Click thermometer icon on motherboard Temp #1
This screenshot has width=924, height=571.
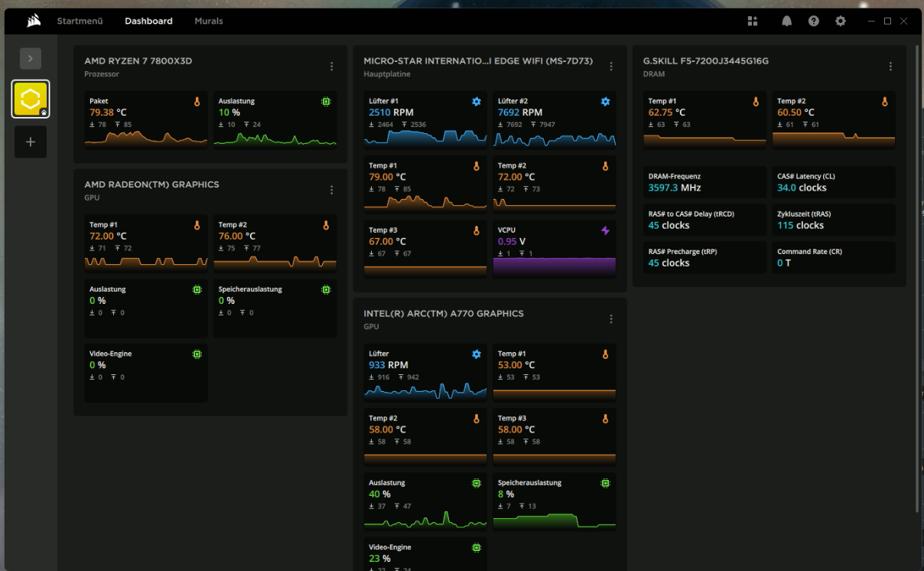[x=477, y=165]
